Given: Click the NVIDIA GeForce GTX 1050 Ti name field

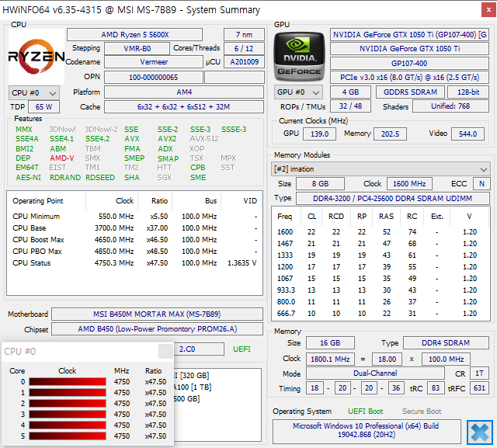Looking at the screenshot, I should (409, 48).
